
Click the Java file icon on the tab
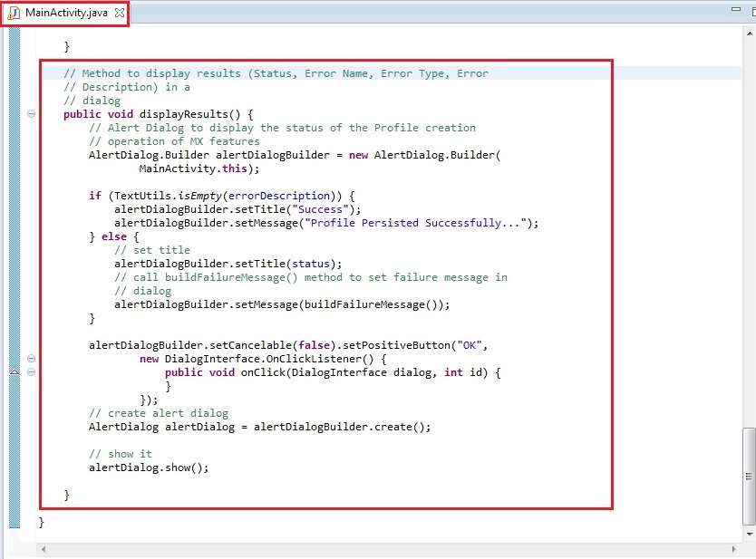click(x=15, y=13)
